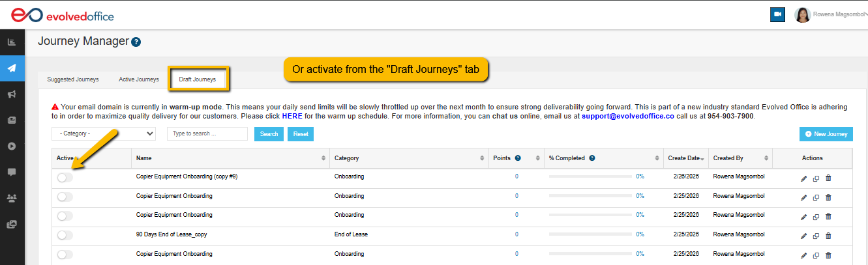The height and width of the screenshot is (265, 868).
Task: Click the Reset filter button
Action: pyautogui.click(x=301, y=134)
